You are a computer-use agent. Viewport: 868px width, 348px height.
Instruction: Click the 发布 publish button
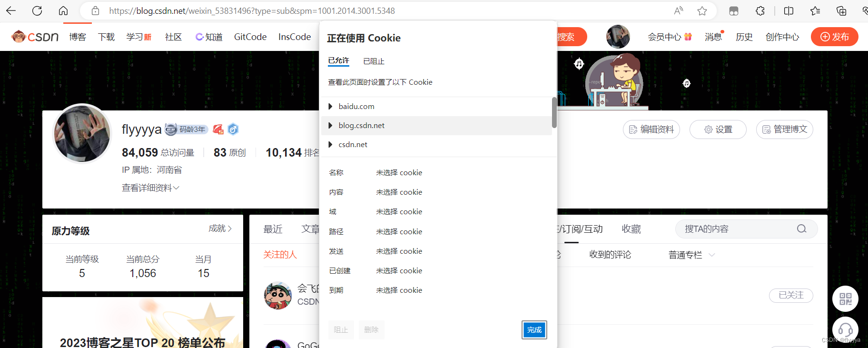pyautogui.click(x=835, y=37)
